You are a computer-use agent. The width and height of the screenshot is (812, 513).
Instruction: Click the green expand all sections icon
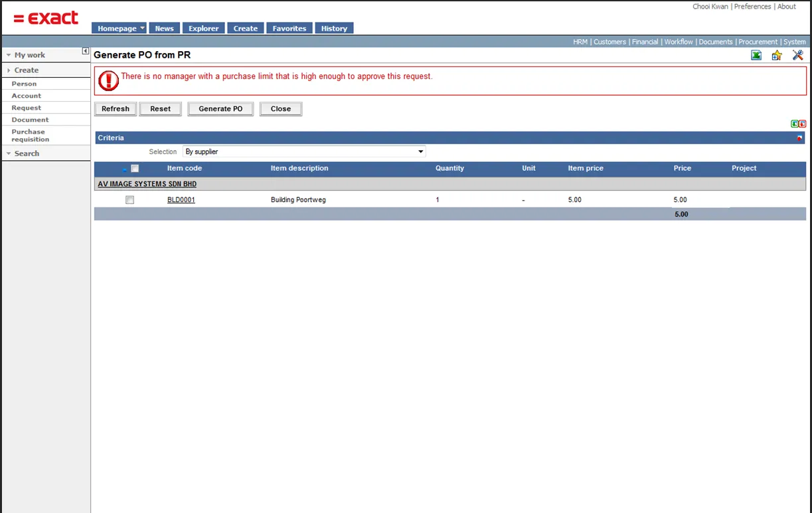coord(795,124)
